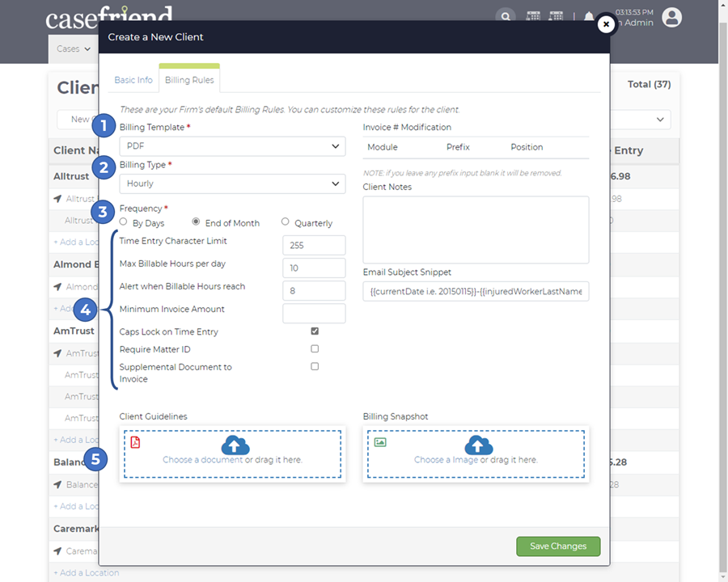Click the first calendar icon in header
The width and height of the screenshot is (728, 582).
tap(533, 16)
